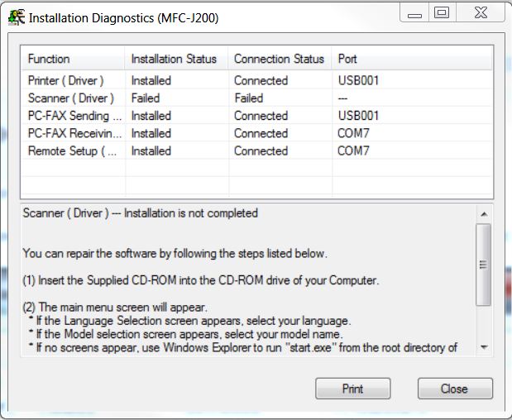Select the PC-FAX Receiving row

click(x=74, y=133)
